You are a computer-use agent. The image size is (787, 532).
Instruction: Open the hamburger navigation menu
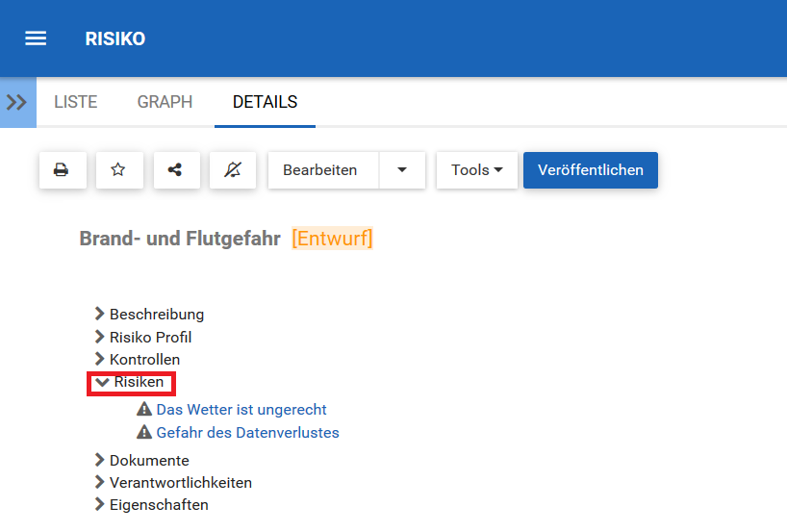(x=36, y=38)
